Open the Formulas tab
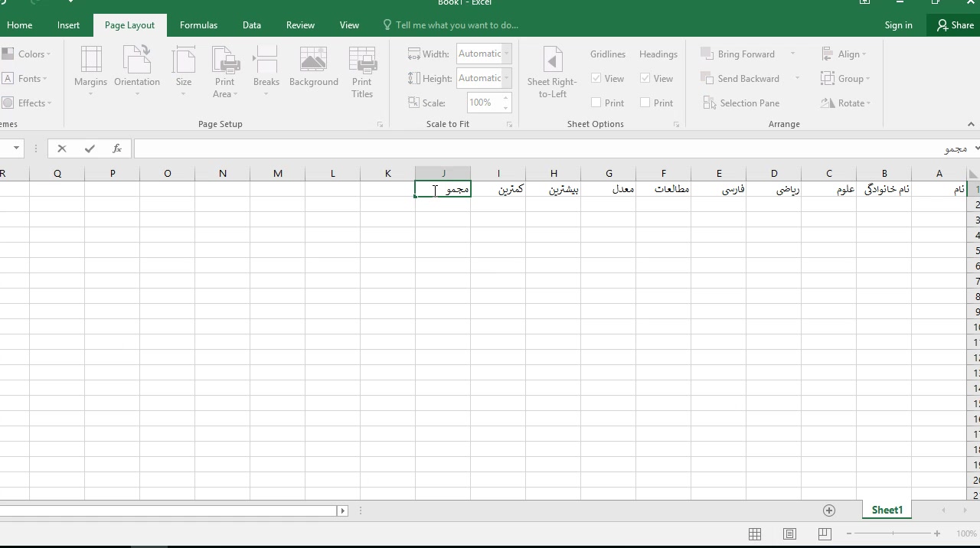The height and width of the screenshot is (548, 980). 198,25
